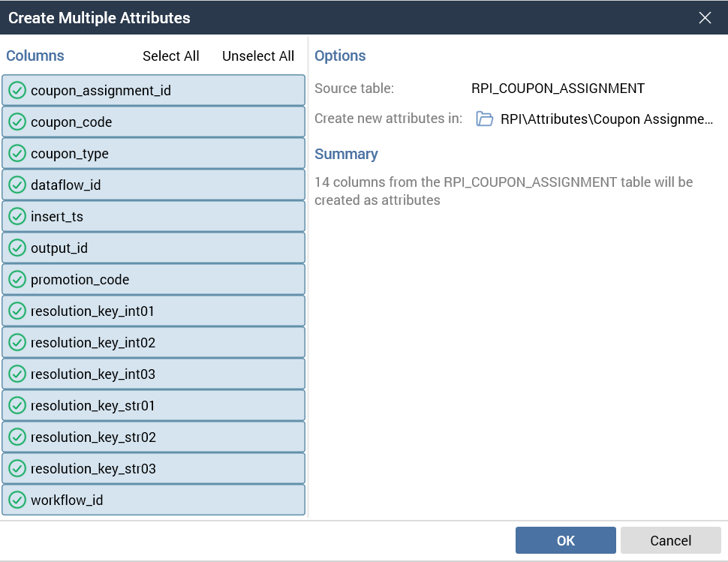The height and width of the screenshot is (562, 728).
Task: Toggle the coupon_assignment_id check icon
Action: (17, 91)
